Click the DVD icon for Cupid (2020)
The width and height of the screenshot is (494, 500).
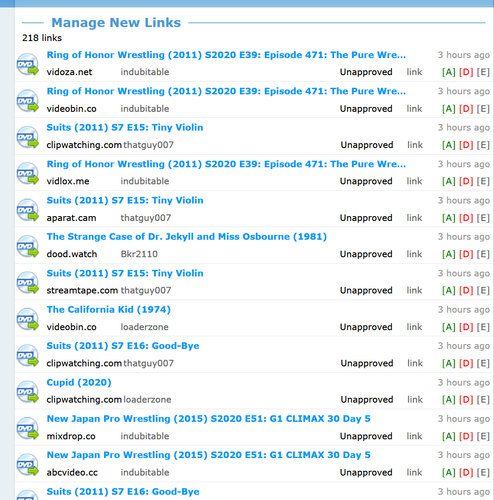[28, 392]
